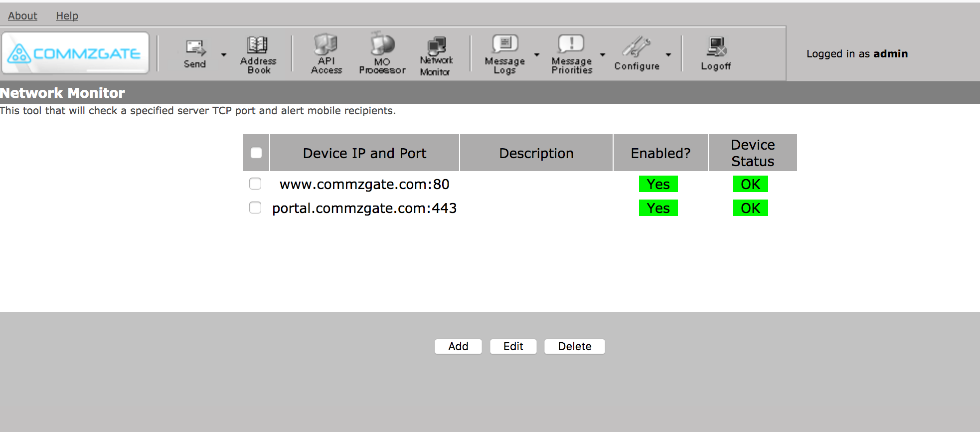Click the Enabled? column header
980x432 pixels.
click(x=660, y=153)
